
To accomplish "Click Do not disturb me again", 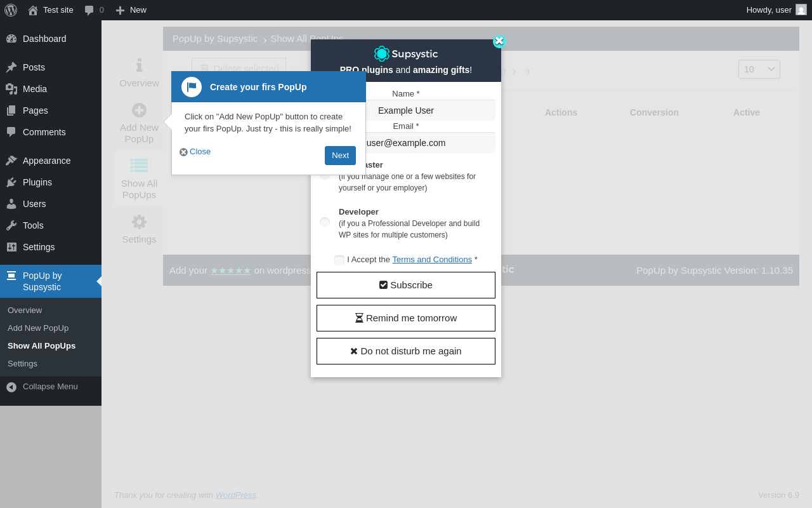I will (406, 351).
